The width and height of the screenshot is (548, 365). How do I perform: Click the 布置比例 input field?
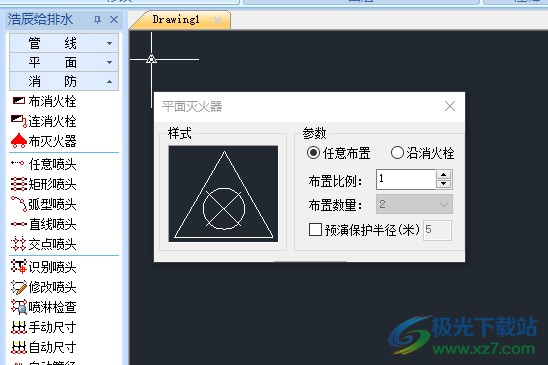coord(406,179)
